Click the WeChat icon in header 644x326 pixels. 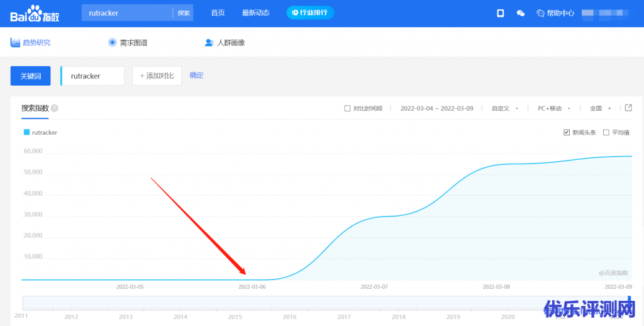coord(520,13)
